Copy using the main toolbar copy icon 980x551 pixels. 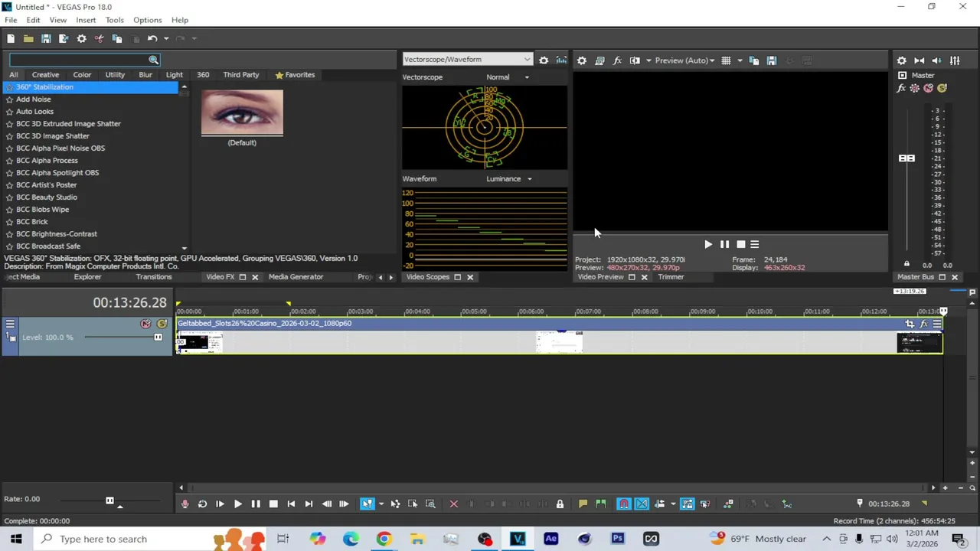(117, 38)
